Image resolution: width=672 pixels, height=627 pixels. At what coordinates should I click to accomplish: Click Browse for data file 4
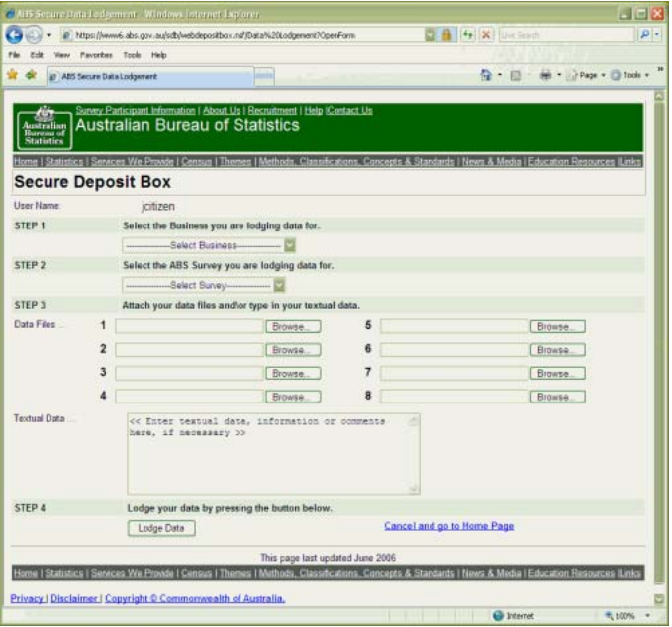tap(293, 397)
